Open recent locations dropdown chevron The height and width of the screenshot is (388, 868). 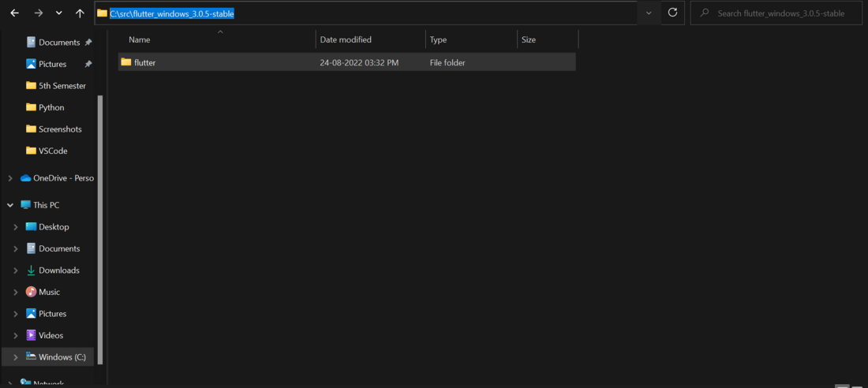tap(59, 13)
